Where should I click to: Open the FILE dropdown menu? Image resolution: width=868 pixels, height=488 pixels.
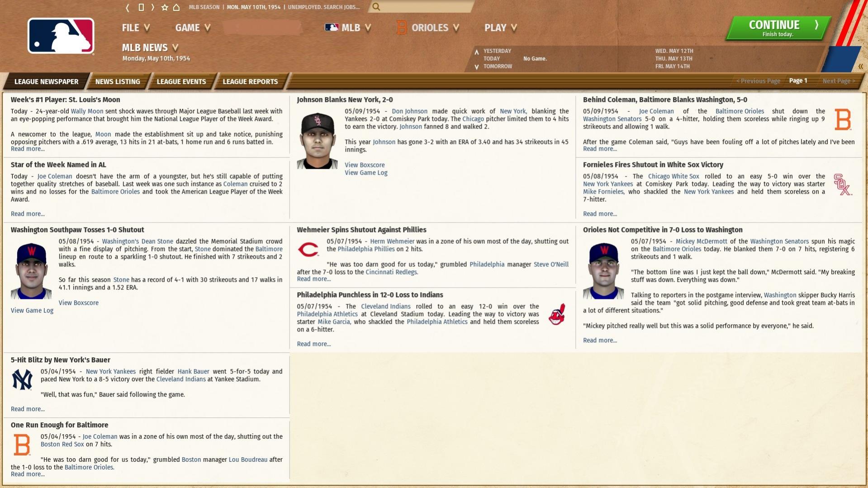point(135,28)
